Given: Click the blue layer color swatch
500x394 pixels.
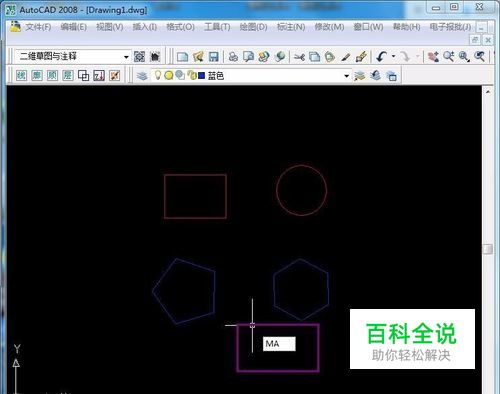Looking at the screenshot, I should 201,76.
